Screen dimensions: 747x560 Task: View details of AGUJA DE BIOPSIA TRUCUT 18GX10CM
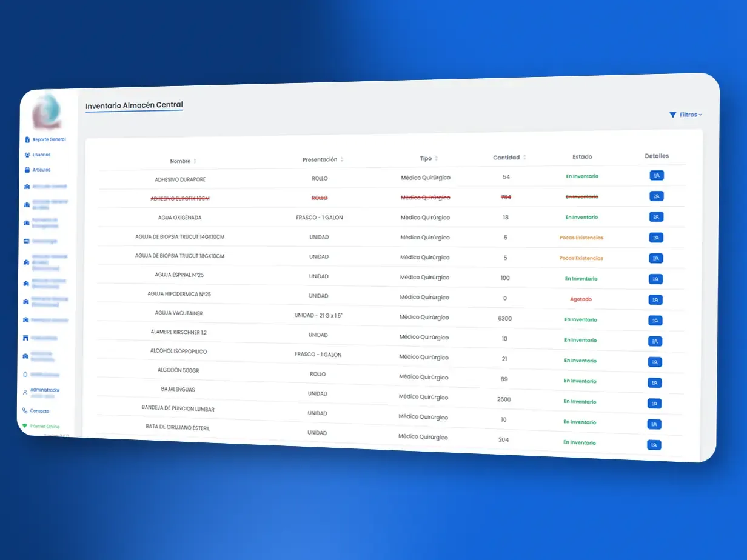pos(655,258)
